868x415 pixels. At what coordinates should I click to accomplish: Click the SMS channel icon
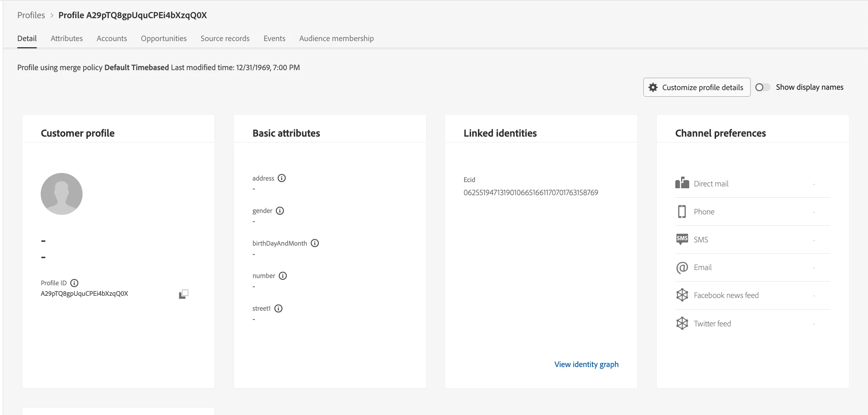point(682,239)
